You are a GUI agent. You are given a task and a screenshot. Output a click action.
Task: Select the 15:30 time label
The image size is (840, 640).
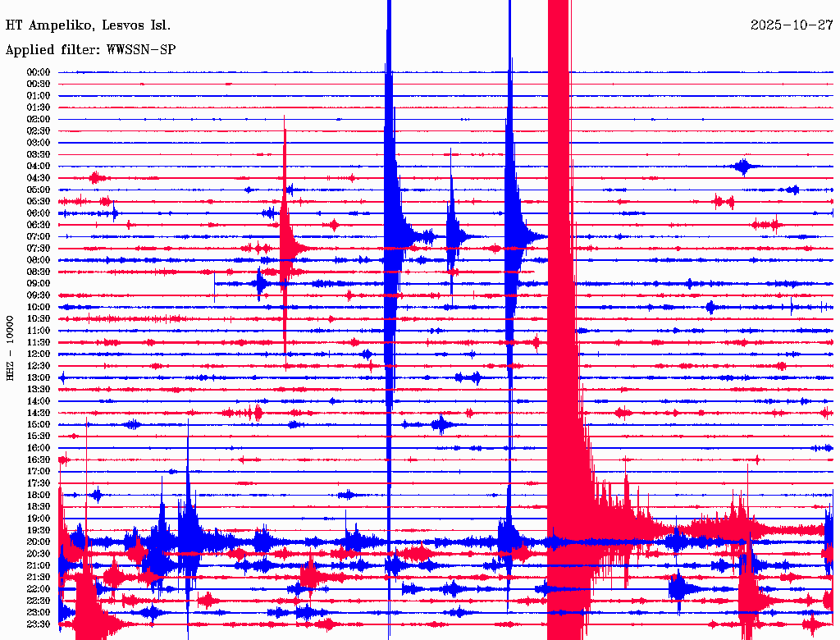click(39, 437)
